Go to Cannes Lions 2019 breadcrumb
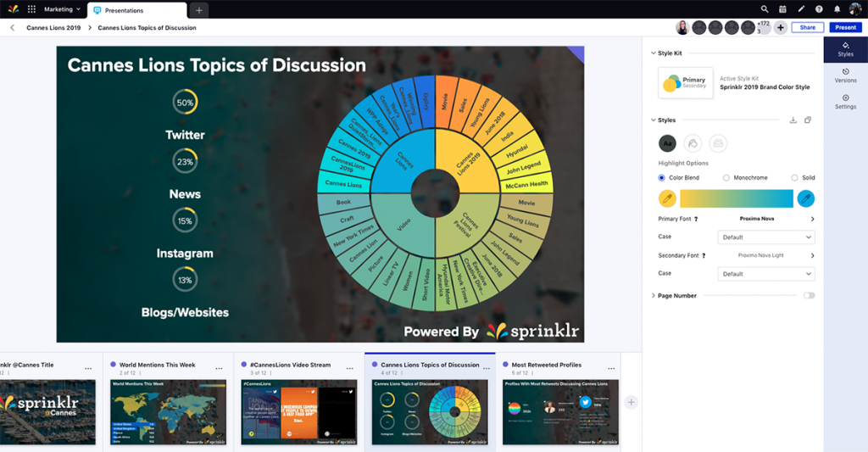 point(53,28)
